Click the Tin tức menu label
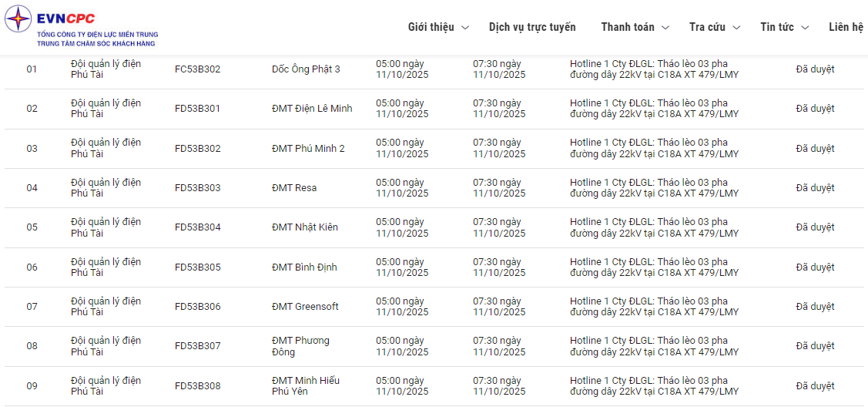This screenshot has height=407, width=868. 776,27
